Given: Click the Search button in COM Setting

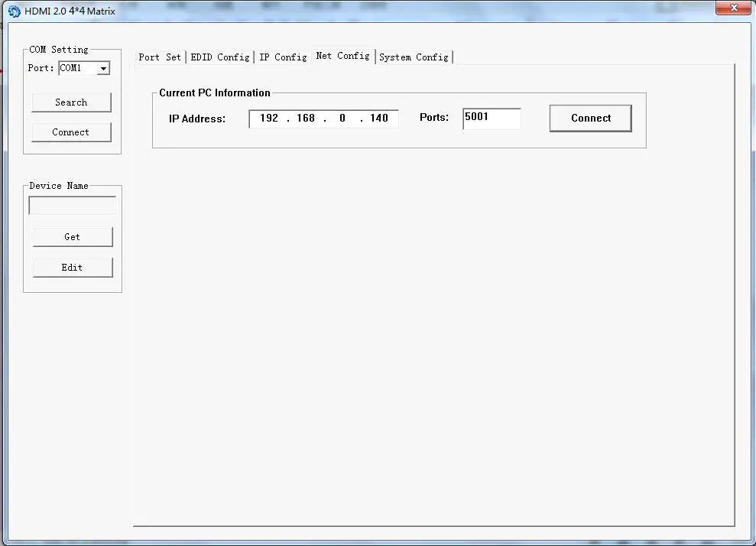Looking at the screenshot, I should click(x=71, y=102).
